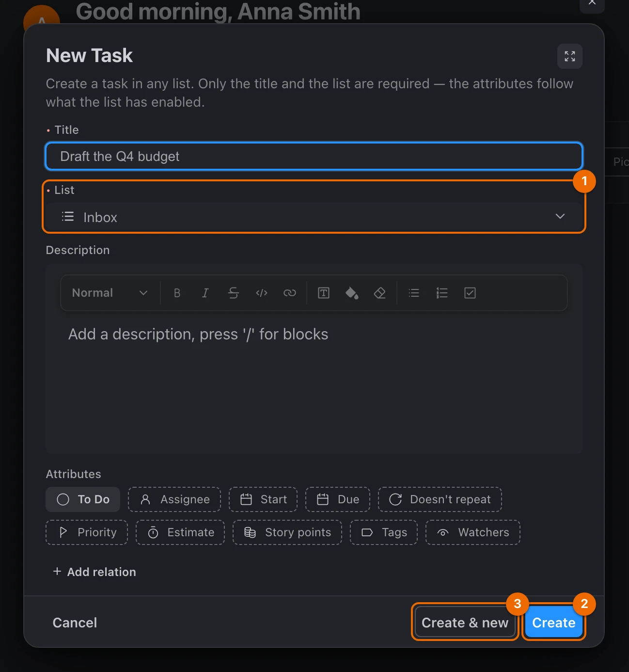Set the Story points attribute
Image resolution: width=629 pixels, height=672 pixels.
[x=287, y=532]
